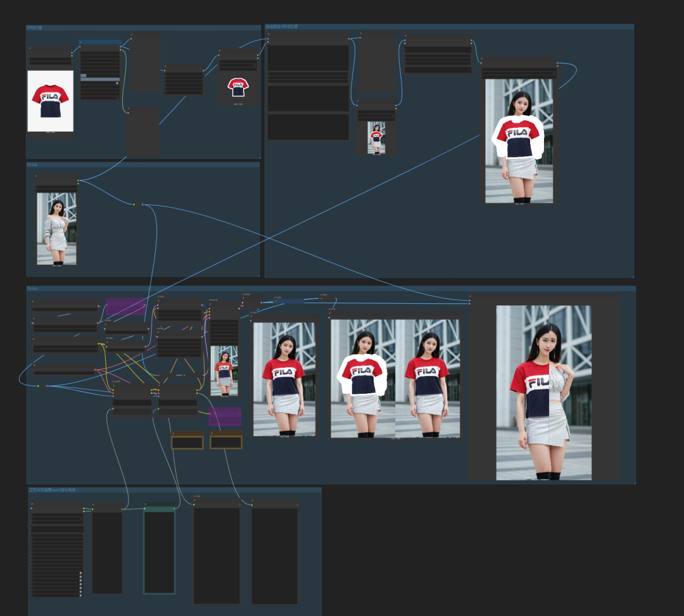684x616 pixels.
Task: Select the source model photo in gray outfit
Action: [x=57, y=229]
